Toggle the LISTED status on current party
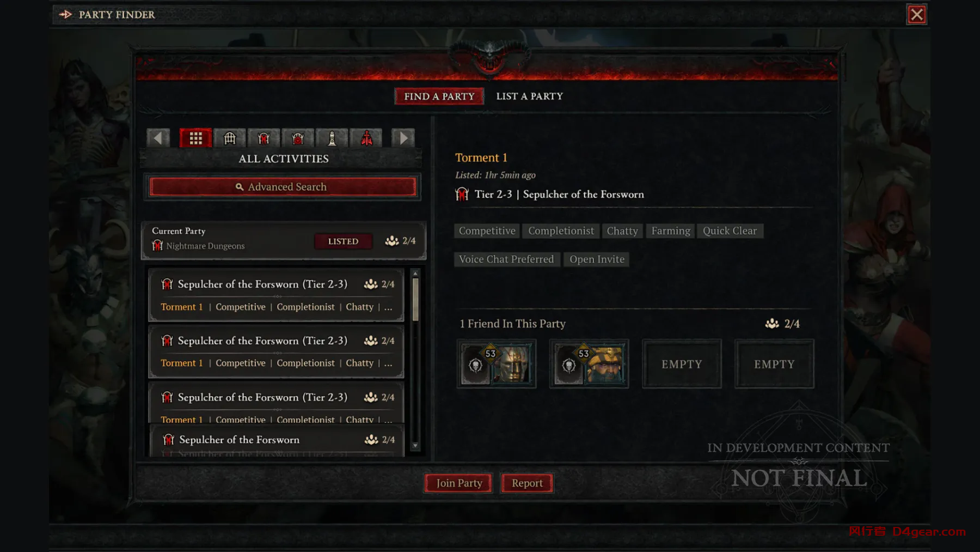 pos(343,241)
